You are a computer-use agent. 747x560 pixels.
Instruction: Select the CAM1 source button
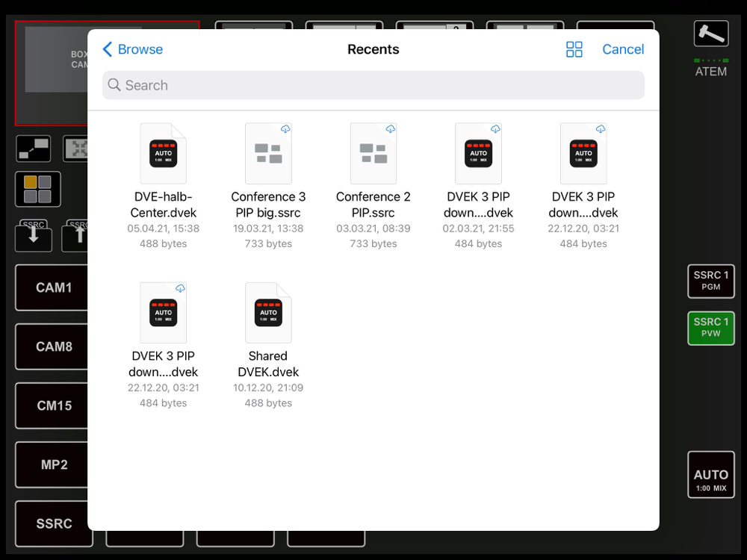[53, 287]
